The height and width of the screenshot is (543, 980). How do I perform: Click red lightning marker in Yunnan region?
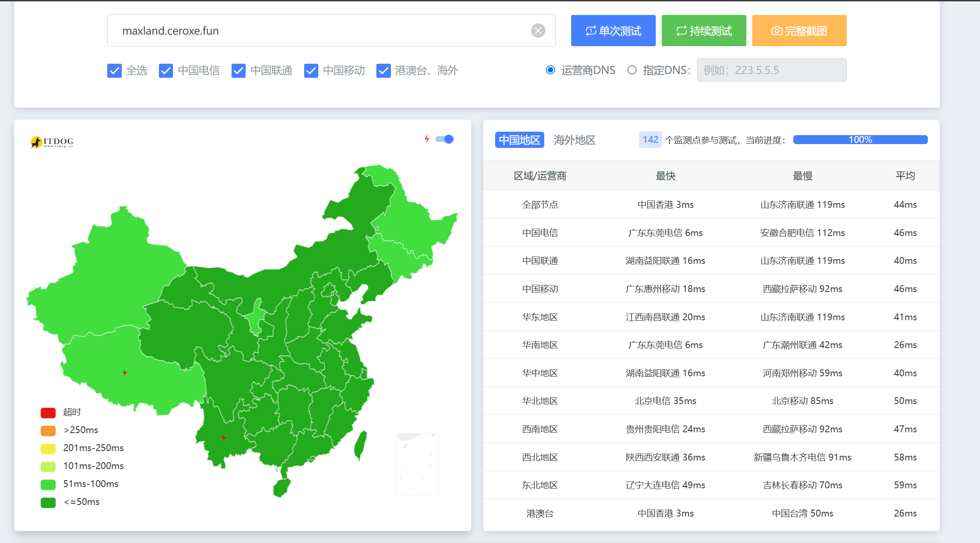[223, 437]
